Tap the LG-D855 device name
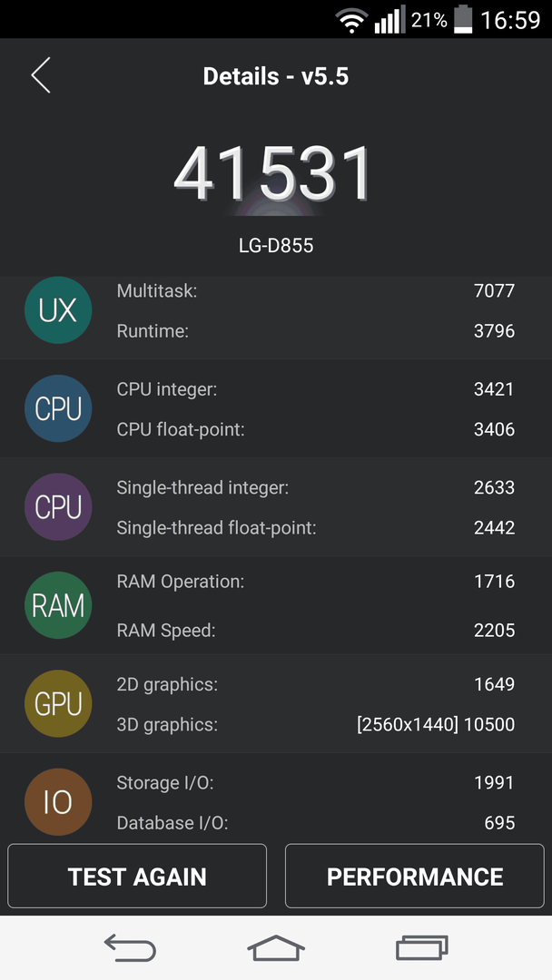 click(276, 246)
